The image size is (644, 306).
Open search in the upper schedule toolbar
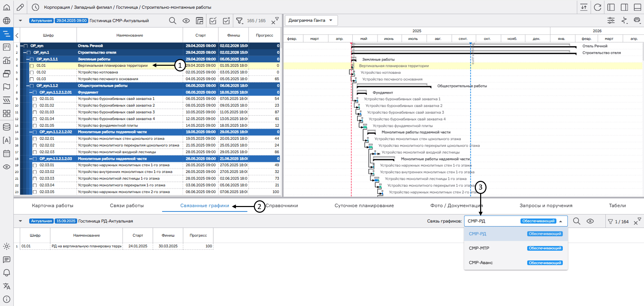coord(173,21)
